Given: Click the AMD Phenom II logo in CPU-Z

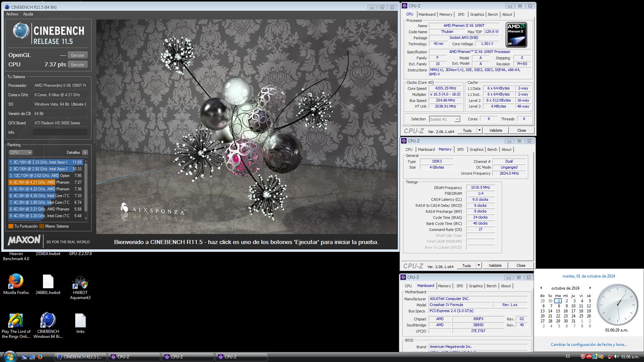Looking at the screenshot, I should click(x=516, y=35).
